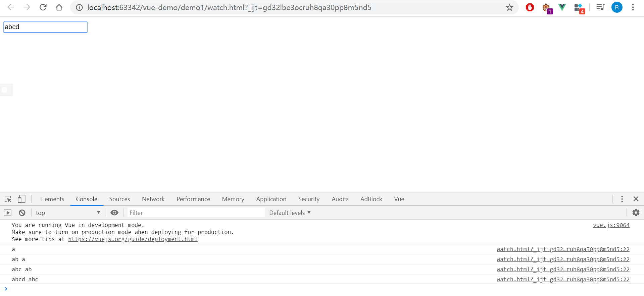Open the Sources tab
This screenshot has height=296, width=644.
click(119, 199)
